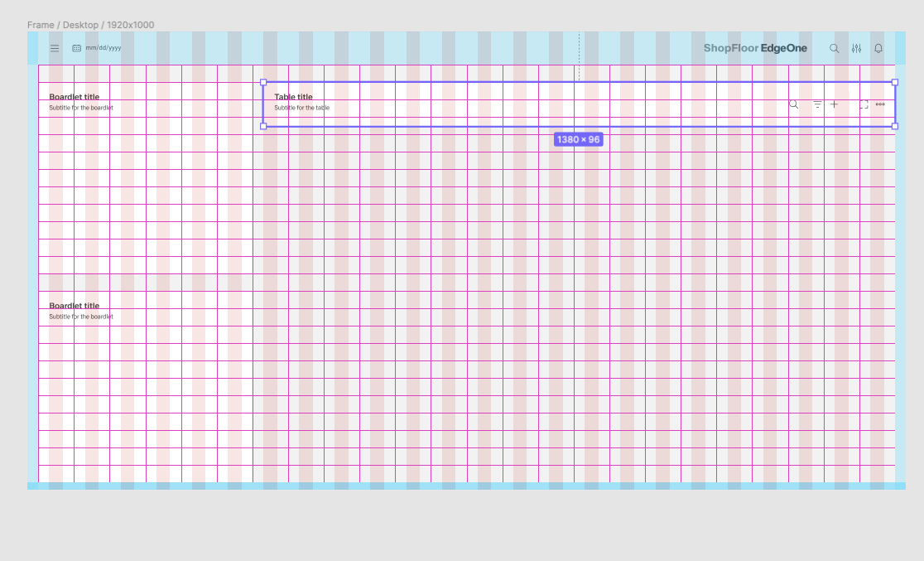Click the 1380 × 96 dimension badge
The height and width of the screenshot is (561, 924).
pos(578,140)
